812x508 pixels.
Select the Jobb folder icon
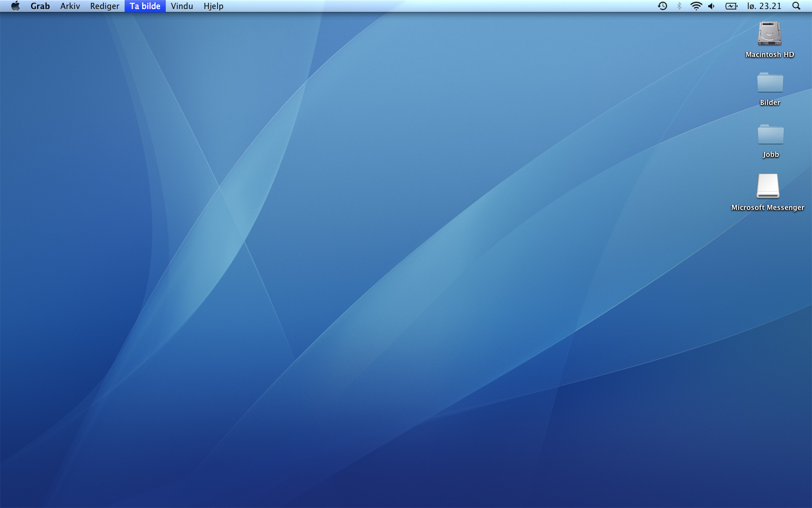click(x=770, y=134)
